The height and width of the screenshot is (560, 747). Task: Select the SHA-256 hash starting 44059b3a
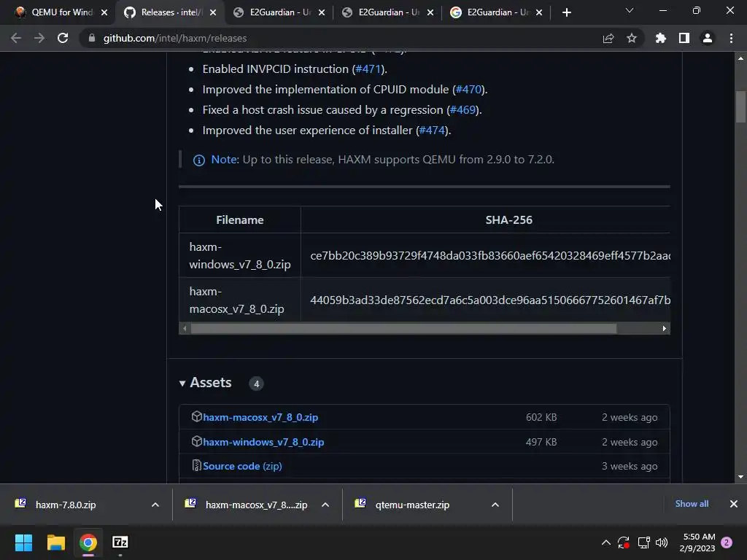click(x=490, y=300)
